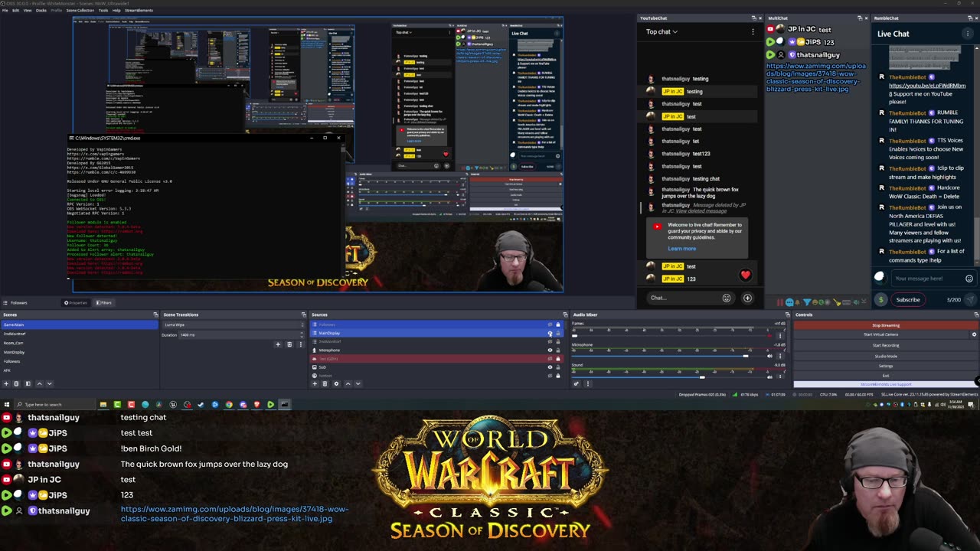Screen dimensions: 980x551
Task: Click the plus icon beside YouTube chat input
Action: pyautogui.click(x=747, y=298)
